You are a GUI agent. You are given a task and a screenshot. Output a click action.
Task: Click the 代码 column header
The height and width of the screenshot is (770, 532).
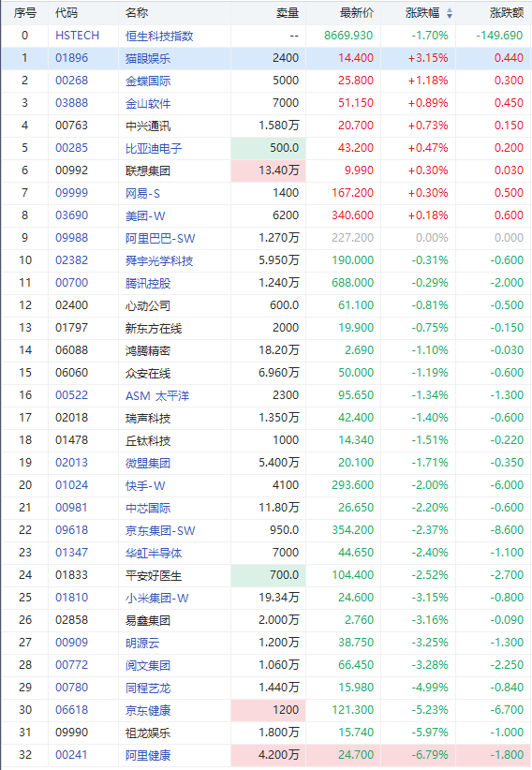tap(66, 13)
